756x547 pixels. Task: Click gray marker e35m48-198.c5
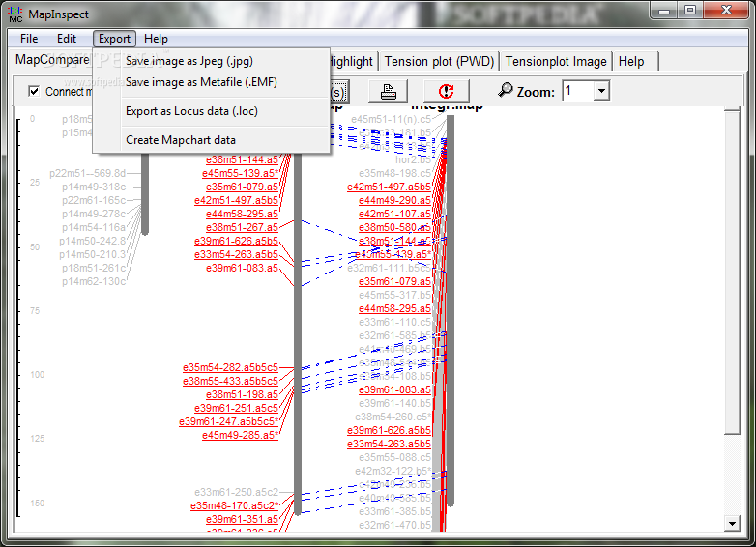pyautogui.click(x=394, y=173)
